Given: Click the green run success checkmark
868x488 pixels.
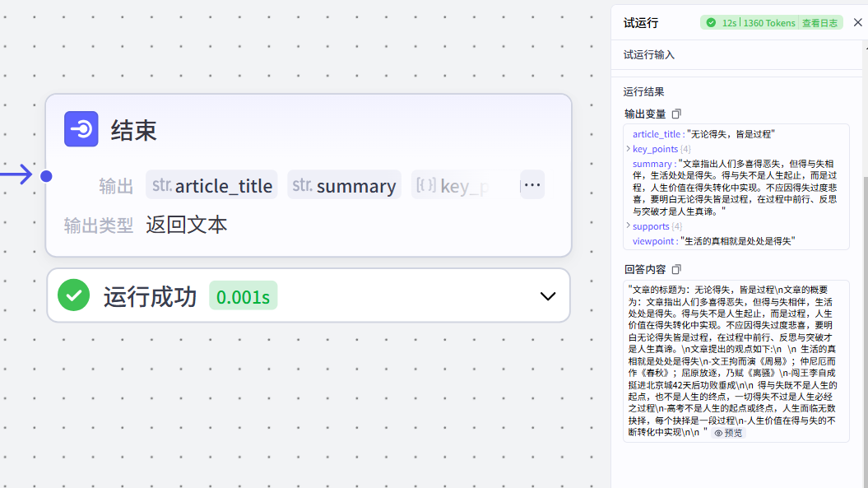Looking at the screenshot, I should (74, 295).
